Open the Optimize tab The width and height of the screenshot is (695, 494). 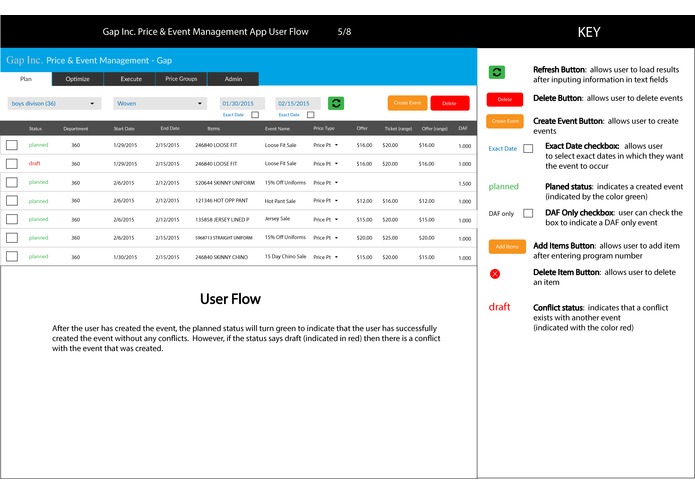[78, 79]
